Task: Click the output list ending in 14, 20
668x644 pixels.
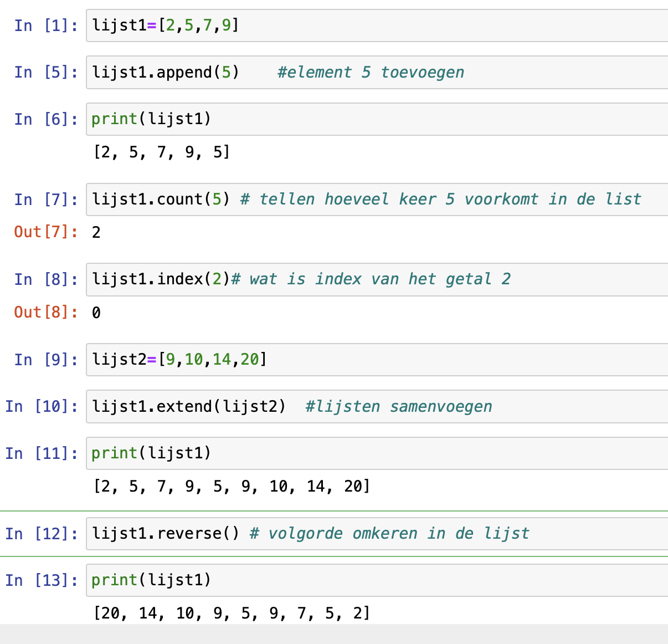Action: point(232,487)
